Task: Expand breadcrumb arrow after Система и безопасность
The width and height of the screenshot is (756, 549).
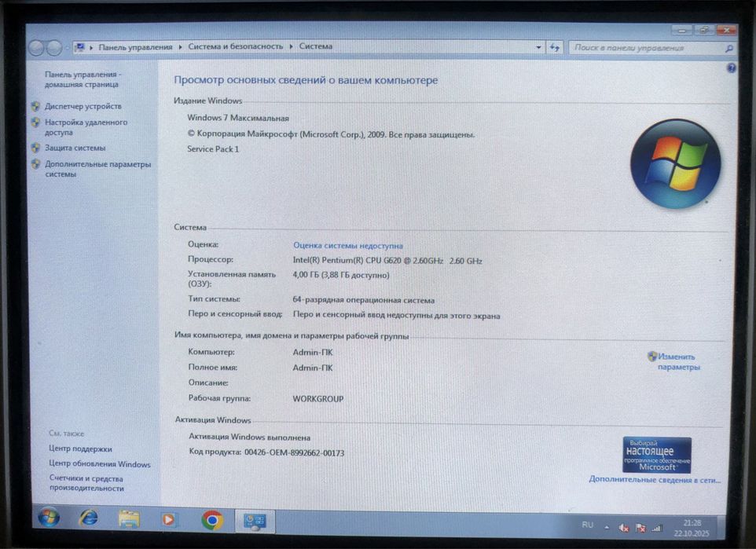Action: [x=291, y=46]
